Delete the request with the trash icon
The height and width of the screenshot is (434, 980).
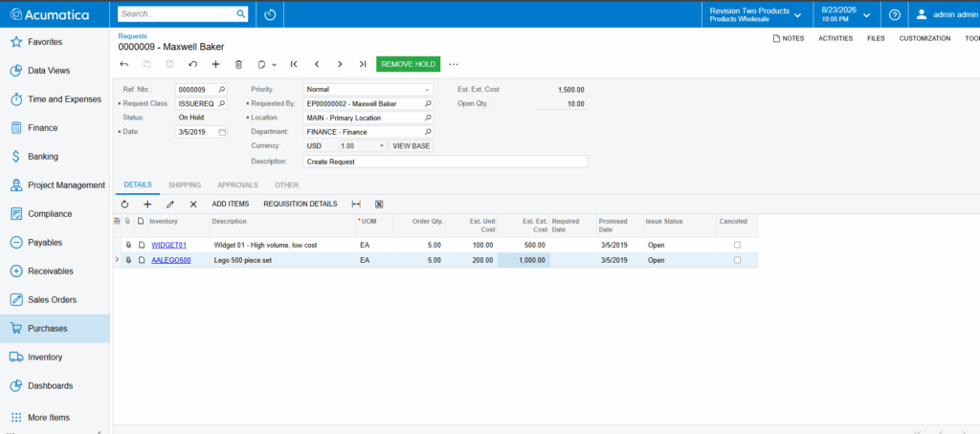(238, 64)
